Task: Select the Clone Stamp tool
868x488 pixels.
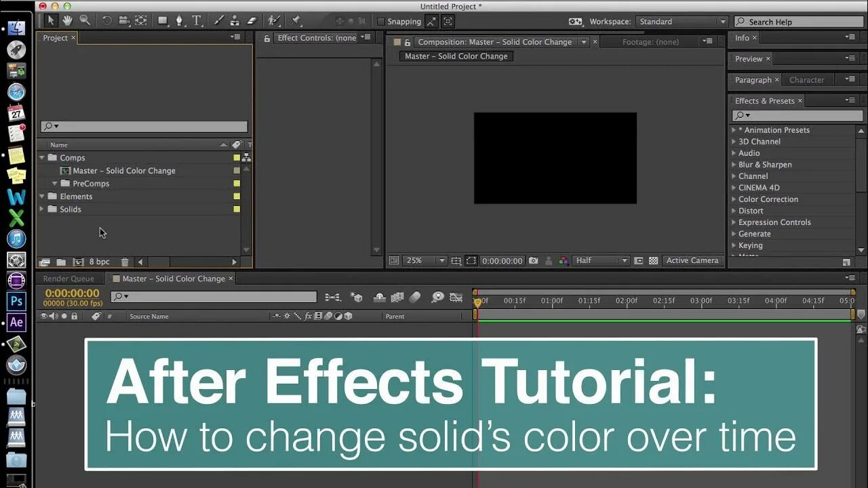Action: [x=235, y=21]
